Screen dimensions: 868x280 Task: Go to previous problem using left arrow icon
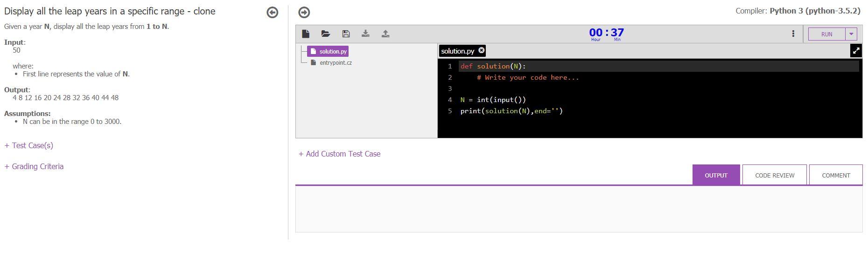(x=272, y=13)
